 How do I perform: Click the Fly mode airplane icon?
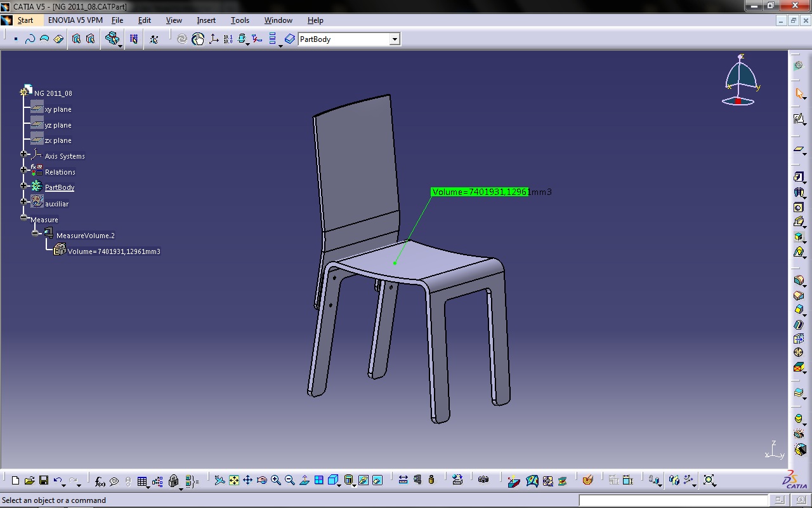(219, 481)
